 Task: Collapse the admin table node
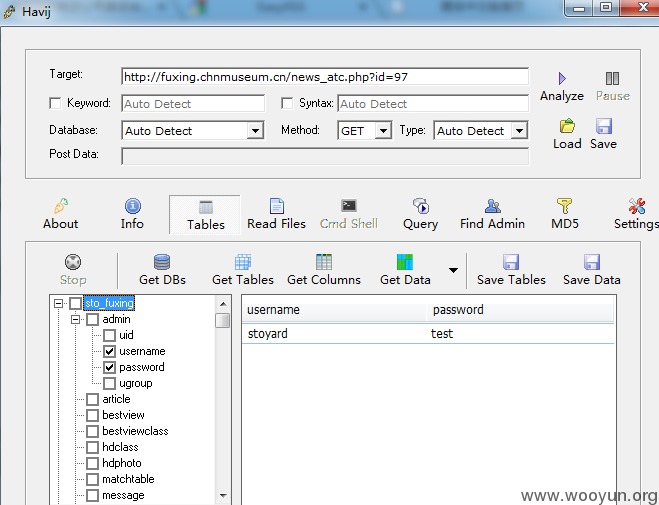coord(76,319)
